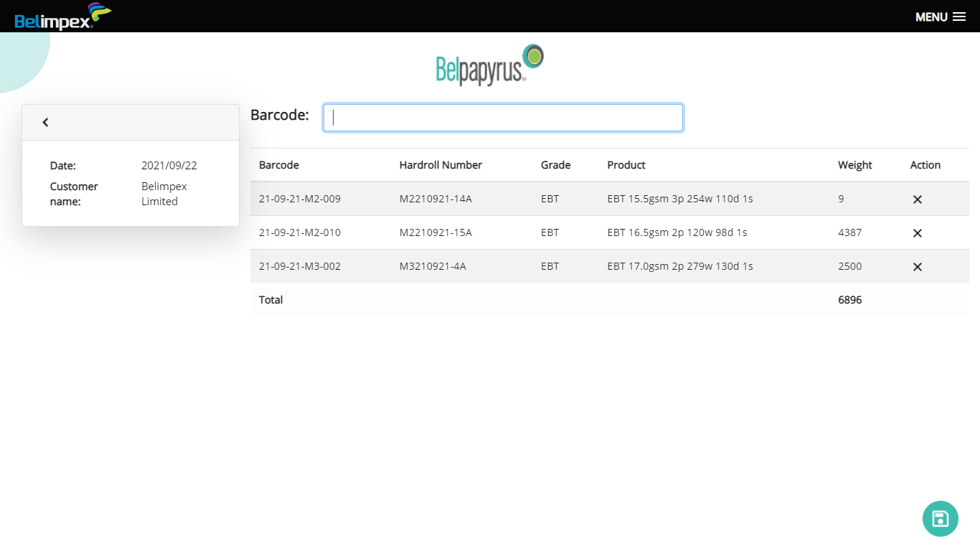The height and width of the screenshot is (551, 980).
Task: Click the Hardroll Number column header
Action: [x=440, y=165]
